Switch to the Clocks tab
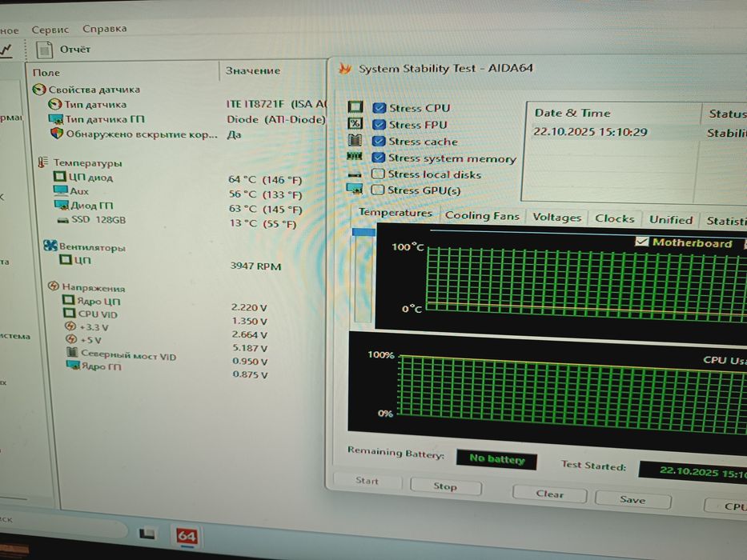Screen dimensions: 747x560 click(x=615, y=218)
